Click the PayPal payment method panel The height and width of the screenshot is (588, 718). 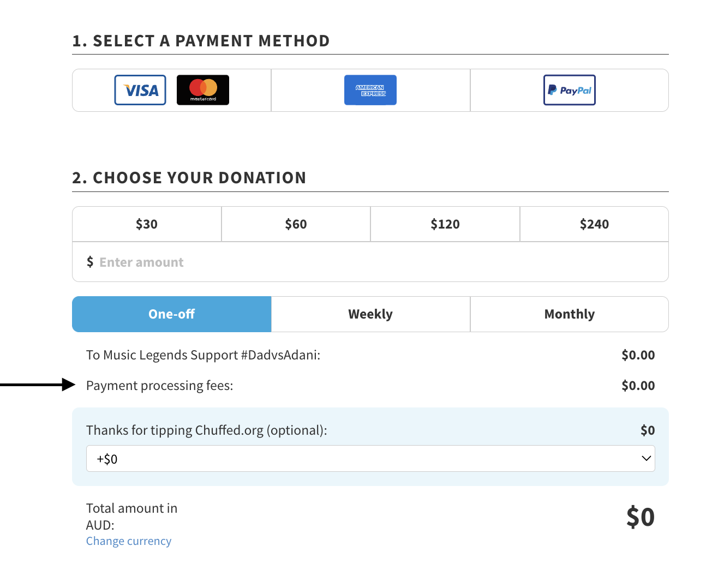pyautogui.click(x=570, y=91)
